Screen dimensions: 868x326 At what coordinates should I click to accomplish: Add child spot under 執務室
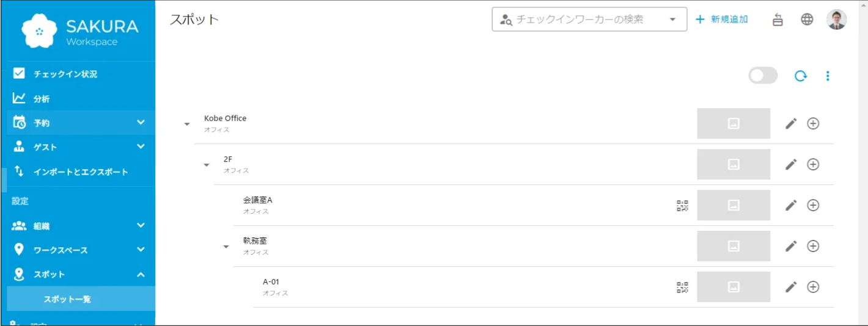pos(813,246)
